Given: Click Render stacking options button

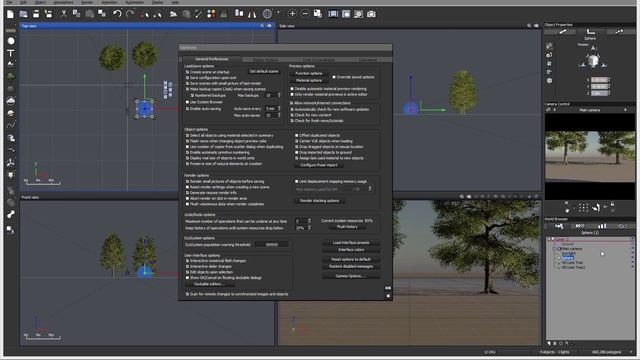Looking at the screenshot, I should coord(320,201).
